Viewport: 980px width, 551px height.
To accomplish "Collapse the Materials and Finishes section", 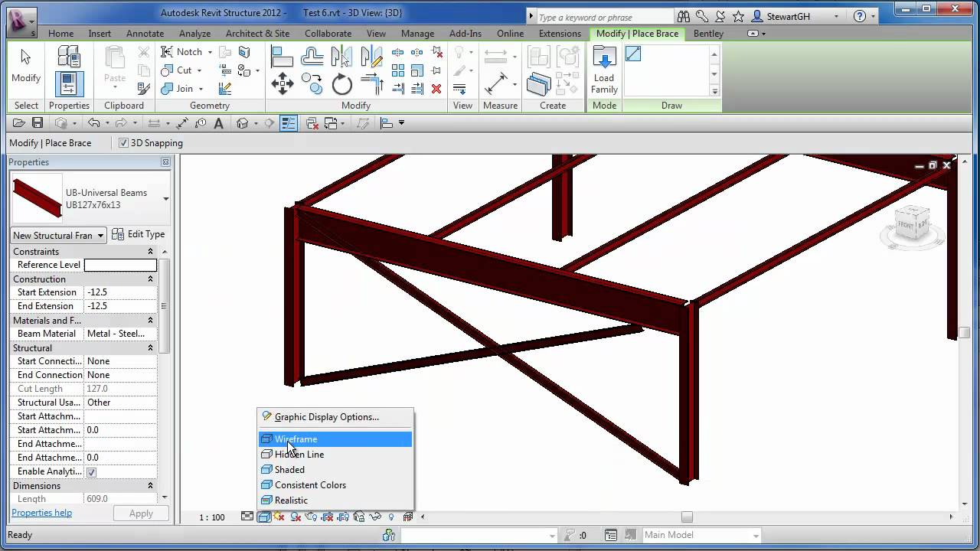I will 150,321.
